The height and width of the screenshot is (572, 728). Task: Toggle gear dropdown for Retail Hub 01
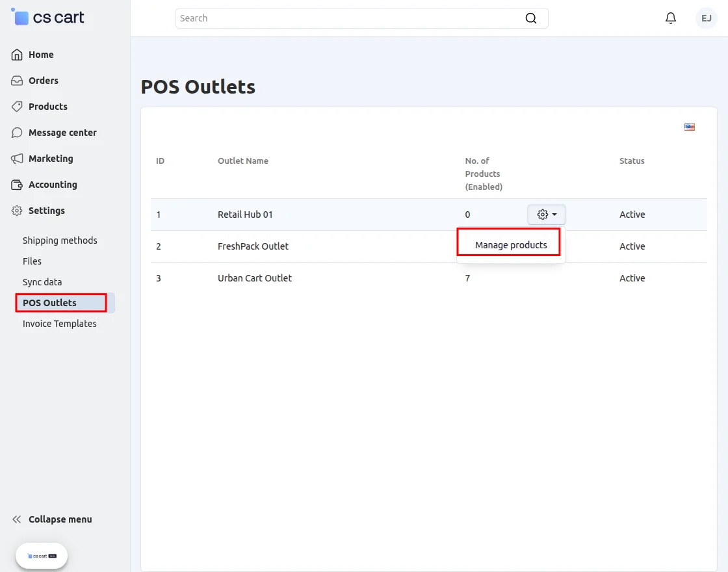[x=547, y=214]
